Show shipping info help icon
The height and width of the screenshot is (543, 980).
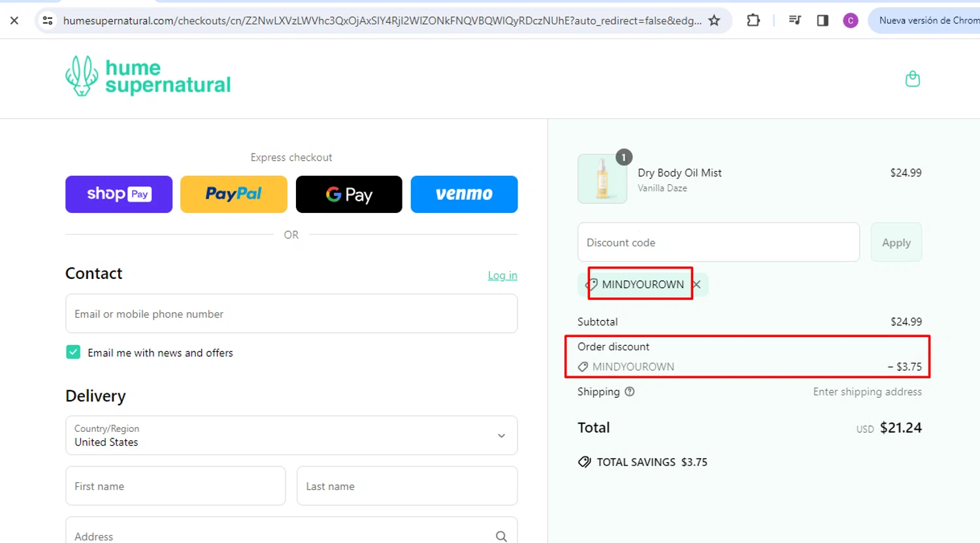[630, 391]
